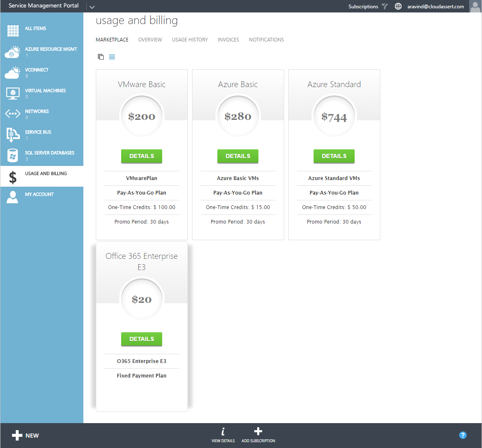Click Promo Period in VMware Basic card
The image size is (482, 448).
(142, 222)
